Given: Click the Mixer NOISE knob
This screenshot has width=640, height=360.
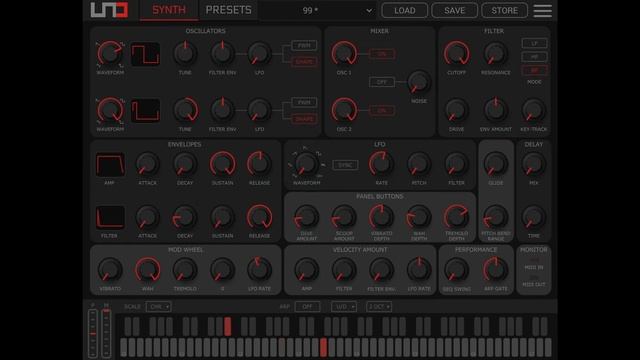Looking at the screenshot, I should pyautogui.click(x=419, y=82).
